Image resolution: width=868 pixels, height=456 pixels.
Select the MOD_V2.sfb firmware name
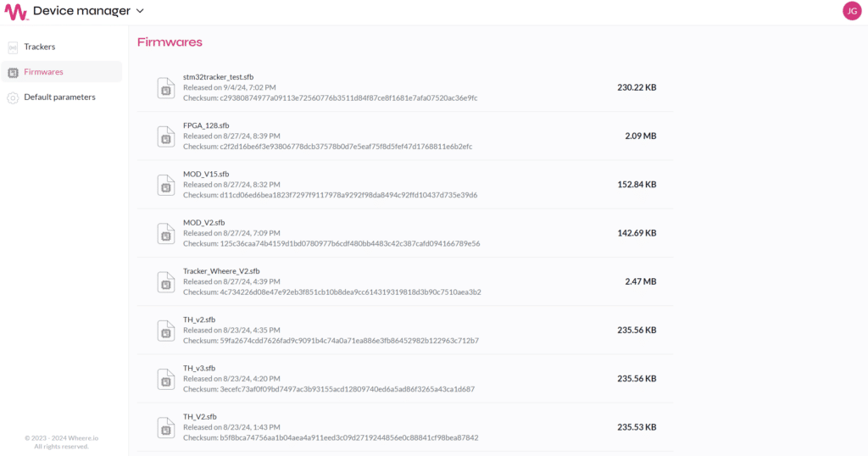[203, 222]
